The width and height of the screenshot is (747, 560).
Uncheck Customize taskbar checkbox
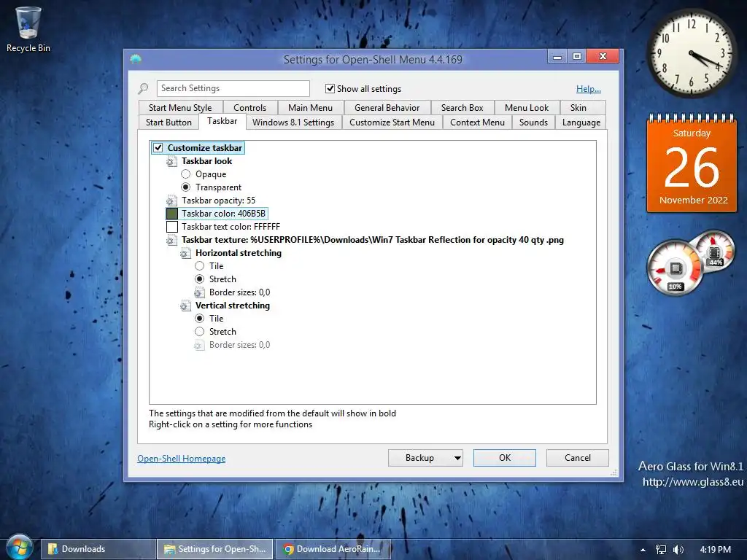pos(158,148)
